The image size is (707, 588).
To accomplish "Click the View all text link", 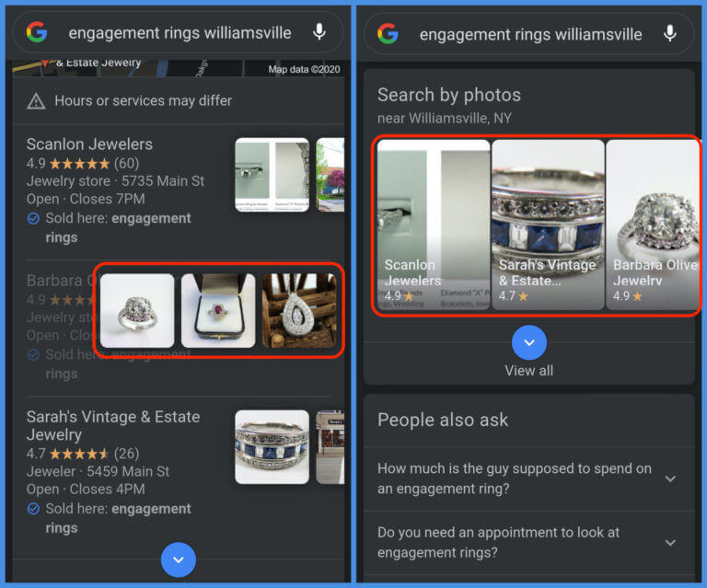I will click(528, 371).
